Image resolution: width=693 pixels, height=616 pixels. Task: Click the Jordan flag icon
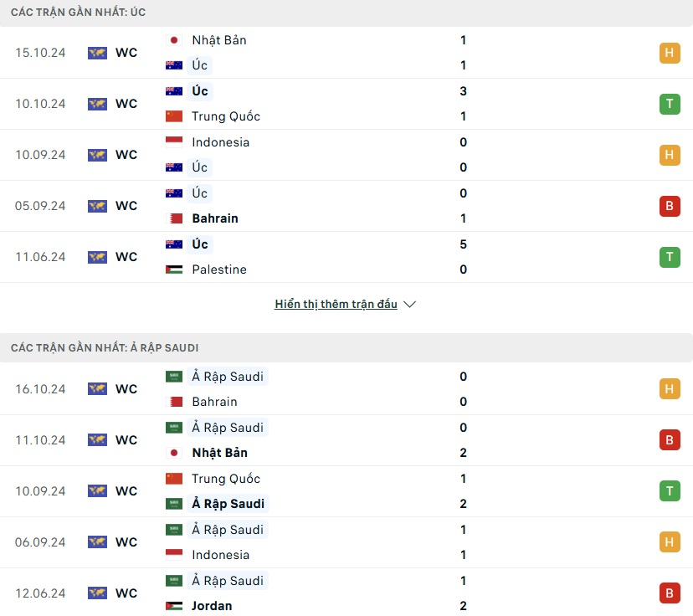174,606
